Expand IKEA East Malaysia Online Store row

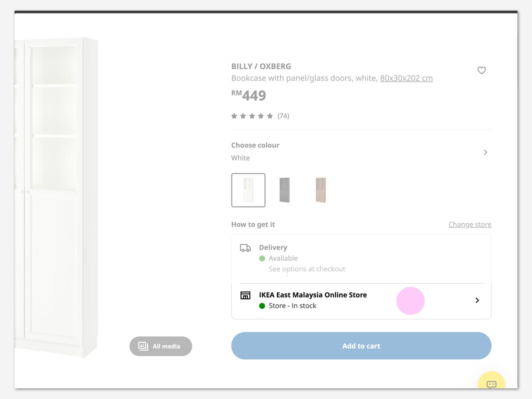[313, 295]
